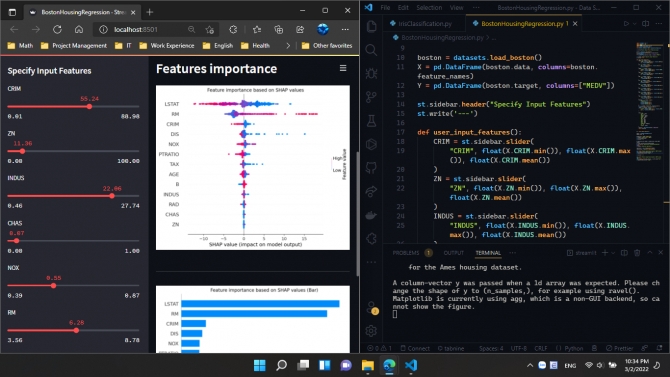The height and width of the screenshot is (377, 670).
Task: Click the Share icon in browser toolbar
Action: pos(300,29)
